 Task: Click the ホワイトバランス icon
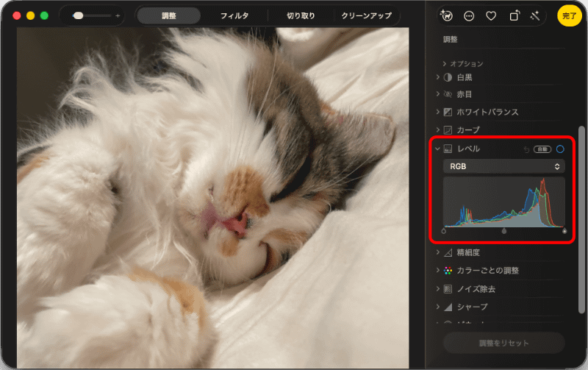tap(448, 112)
